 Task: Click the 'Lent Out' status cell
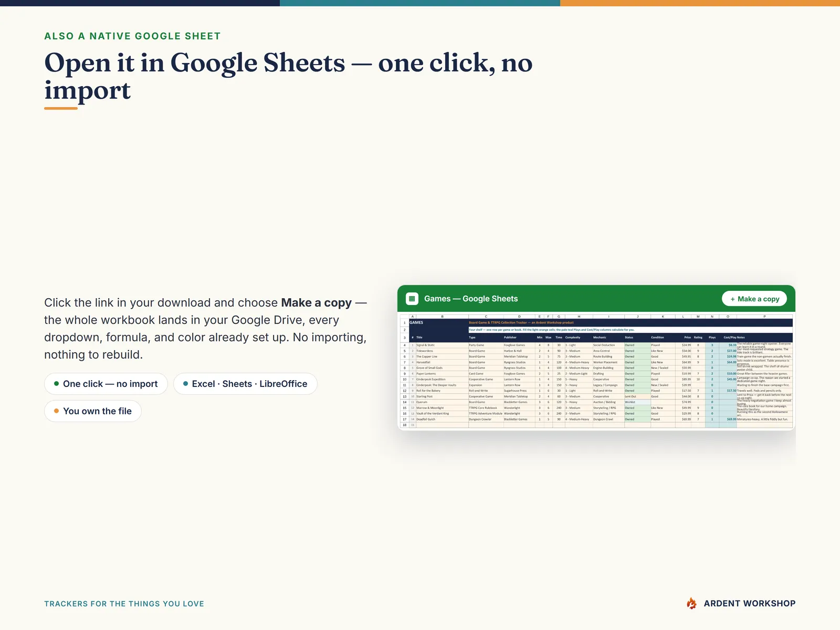pos(637,396)
